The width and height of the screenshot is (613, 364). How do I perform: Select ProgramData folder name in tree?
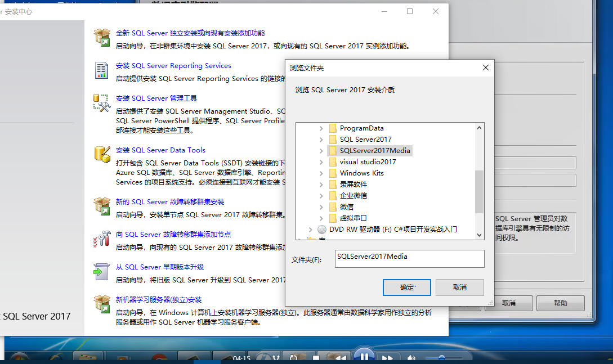coord(361,128)
